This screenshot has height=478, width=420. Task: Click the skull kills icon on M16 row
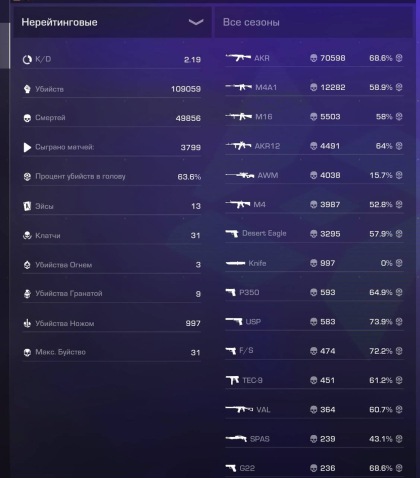point(313,117)
